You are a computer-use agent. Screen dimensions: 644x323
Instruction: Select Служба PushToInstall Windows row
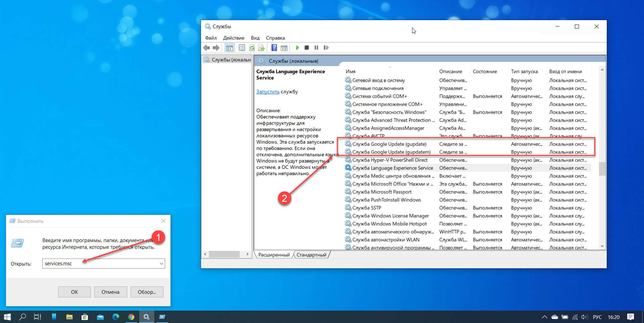click(467, 200)
